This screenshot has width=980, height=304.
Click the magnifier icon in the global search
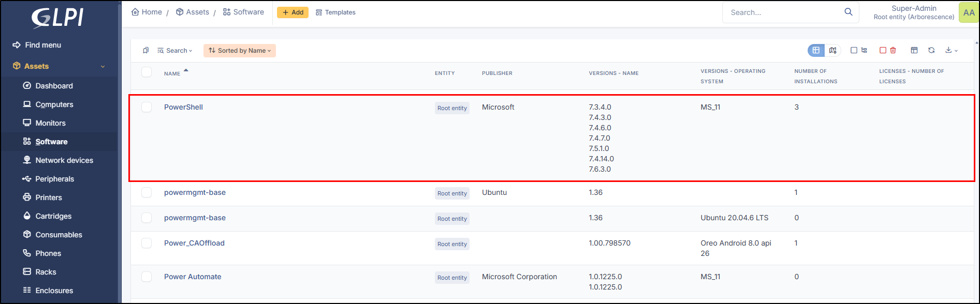tap(849, 12)
